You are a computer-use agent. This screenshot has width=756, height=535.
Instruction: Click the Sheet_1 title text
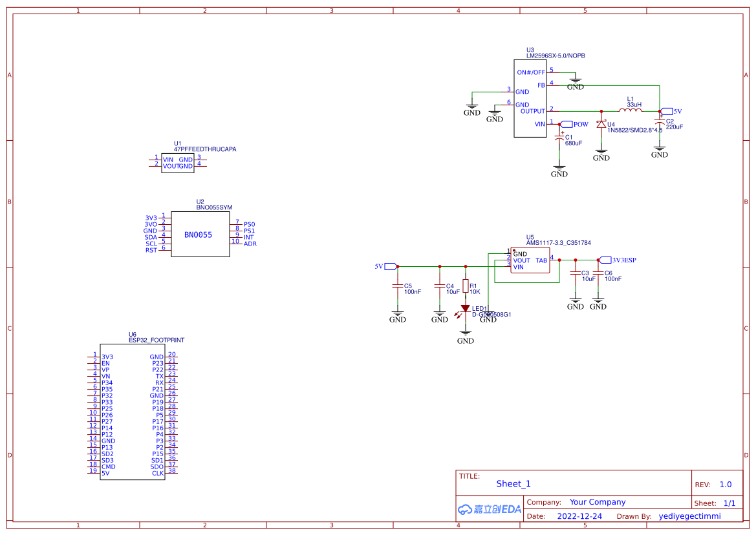coord(512,483)
